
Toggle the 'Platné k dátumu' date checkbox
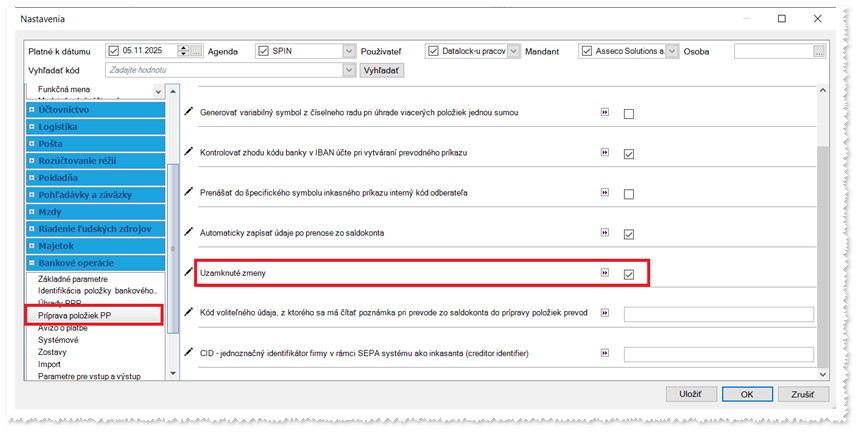pos(113,51)
